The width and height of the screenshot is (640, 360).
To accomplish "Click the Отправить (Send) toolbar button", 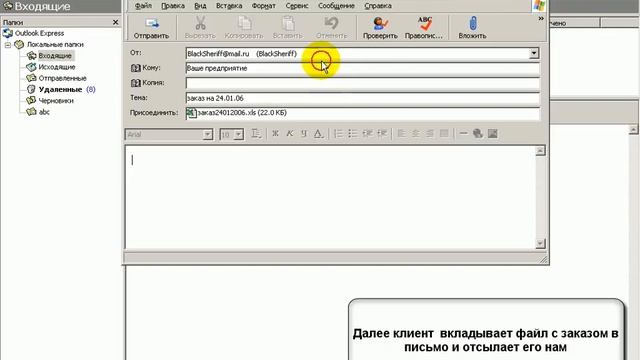I will [x=151, y=28].
